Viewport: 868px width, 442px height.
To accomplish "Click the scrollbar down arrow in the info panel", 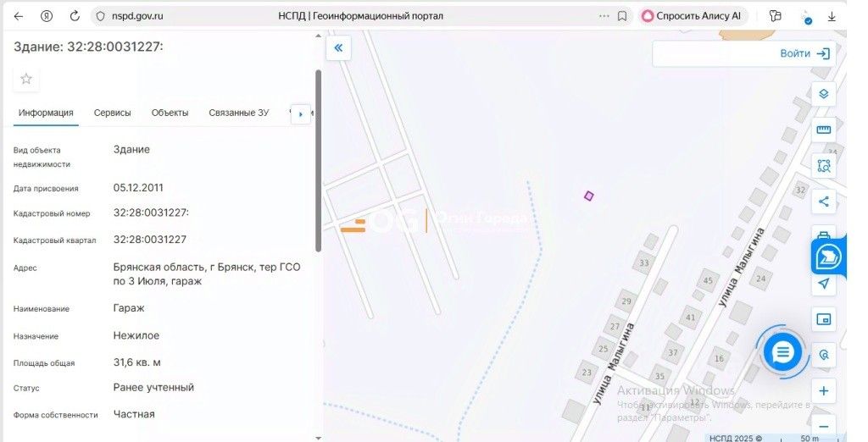I will coord(319,438).
